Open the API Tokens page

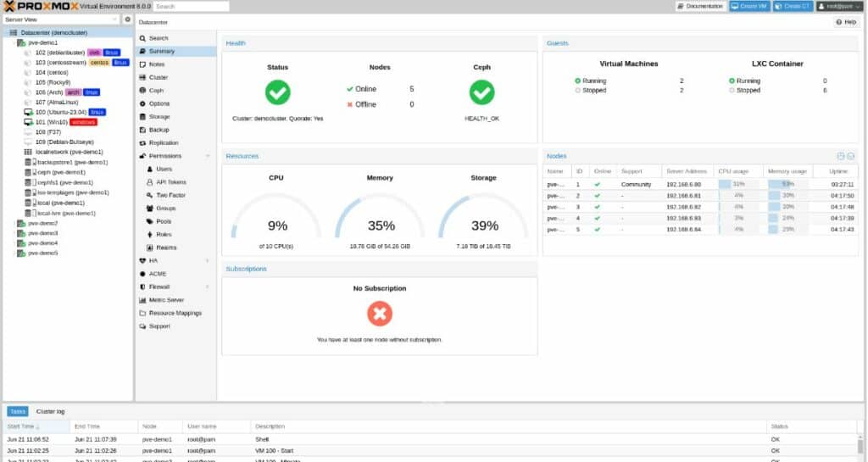[175, 182]
